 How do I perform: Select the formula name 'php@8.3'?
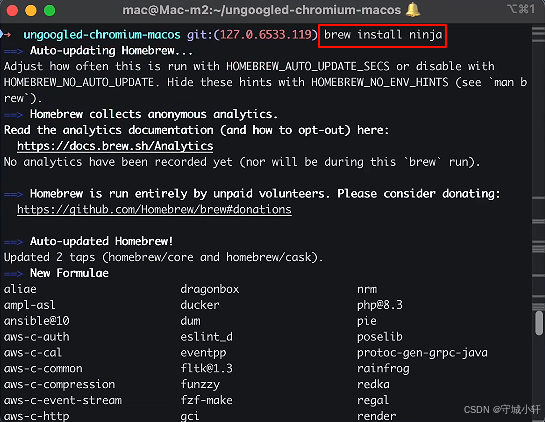380,305
